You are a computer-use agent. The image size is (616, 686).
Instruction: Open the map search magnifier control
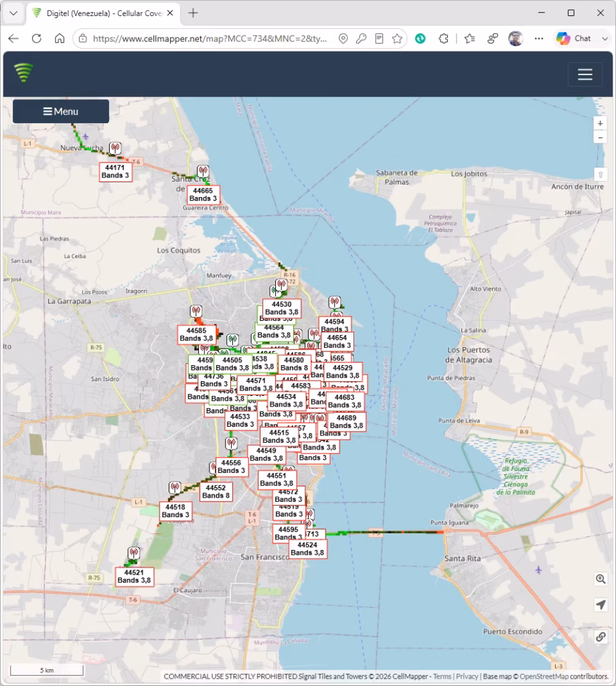point(601,579)
